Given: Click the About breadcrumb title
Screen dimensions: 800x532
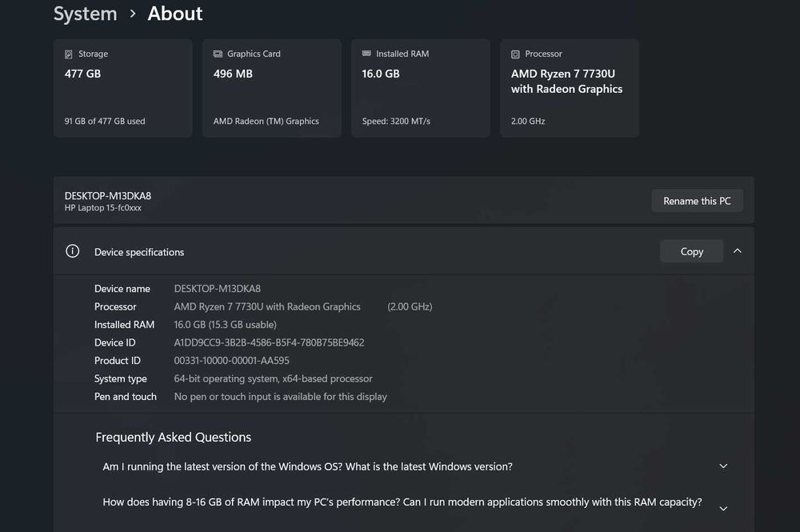Looking at the screenshot, I should coord(175,14).
